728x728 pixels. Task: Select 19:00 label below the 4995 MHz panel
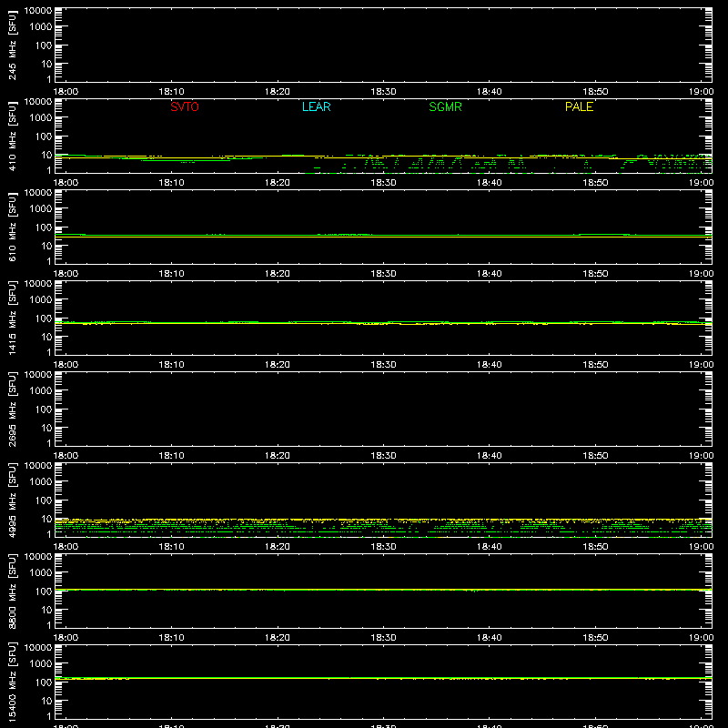(701, 547)
